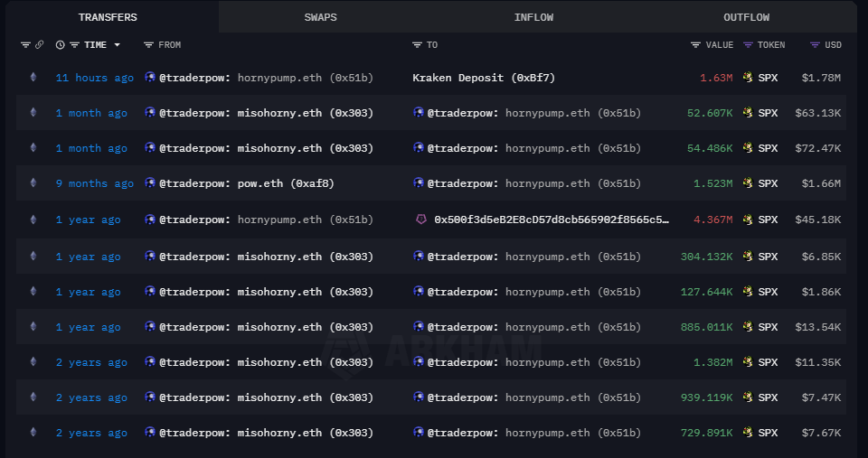
Task: Switch to the Swaps tab
Action: pos(321,17)
